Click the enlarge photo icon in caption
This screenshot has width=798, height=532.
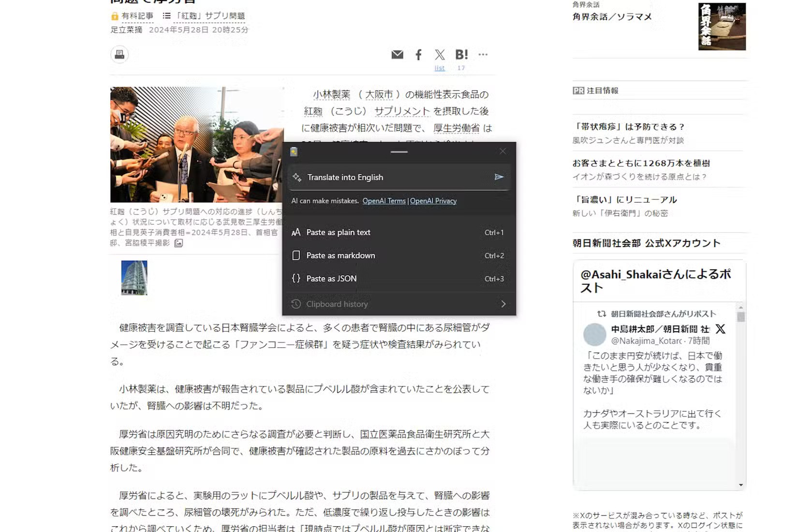(x=178, y=243)
